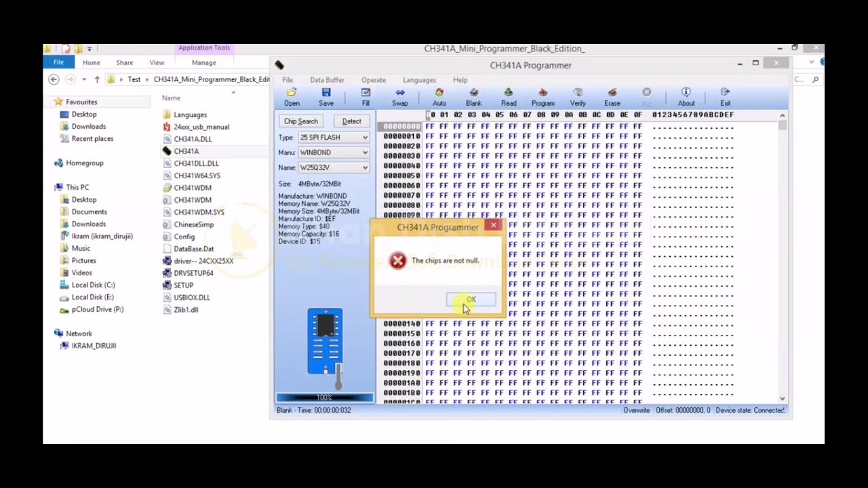868x488 pixels.
Task: Select the Fill buffer toolbar icon
Action: [366, 93]
